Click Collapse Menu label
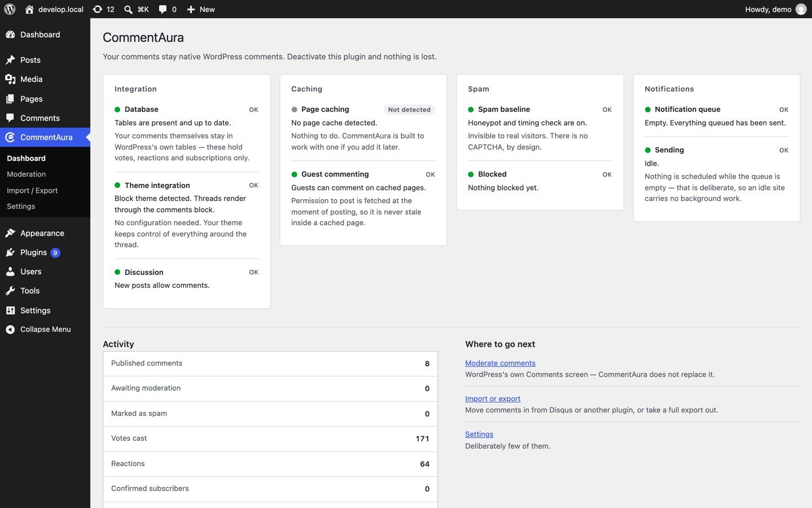The width and height of the screenshot is (812, 508). (46, 329)
